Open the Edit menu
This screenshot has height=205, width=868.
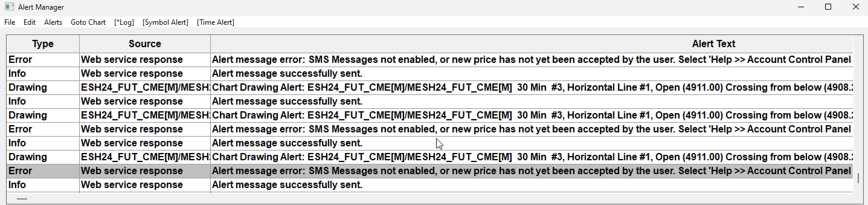[29, 22]
